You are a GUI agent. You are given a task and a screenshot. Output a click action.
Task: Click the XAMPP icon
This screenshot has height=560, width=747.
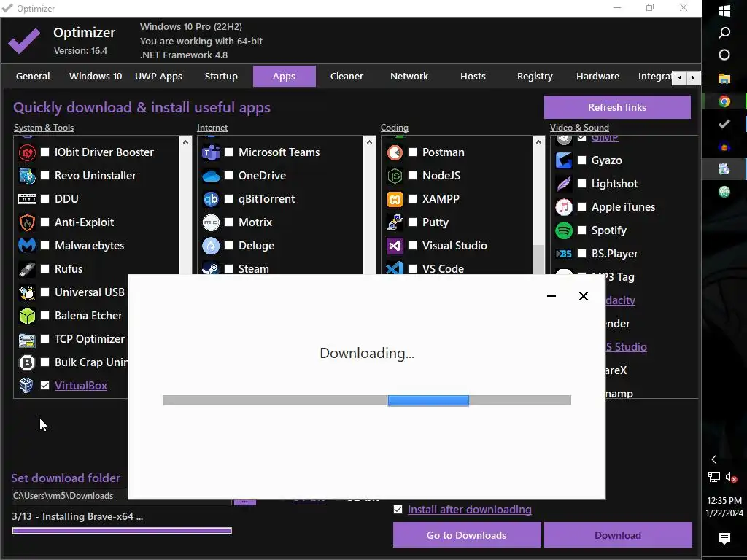click(x=395, y=199)
